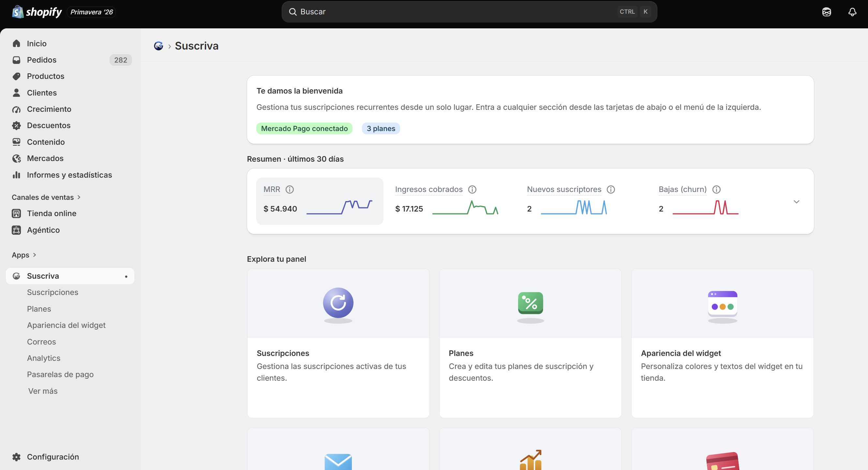Click the Suscriva breadcrumb app icon
868x470 pixels.
coord(158,46)
